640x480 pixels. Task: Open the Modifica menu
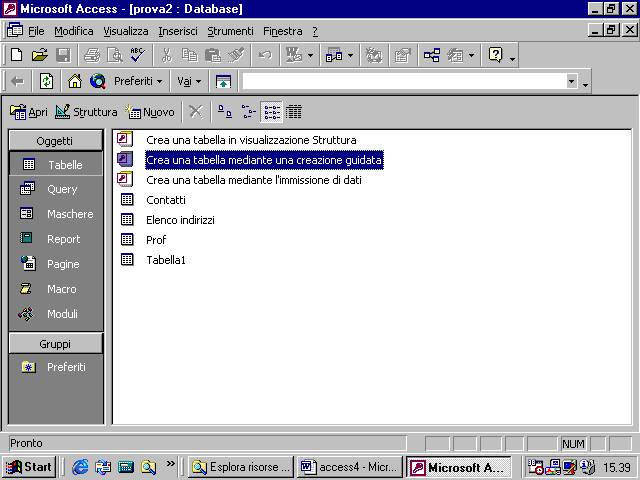(74, 31)
